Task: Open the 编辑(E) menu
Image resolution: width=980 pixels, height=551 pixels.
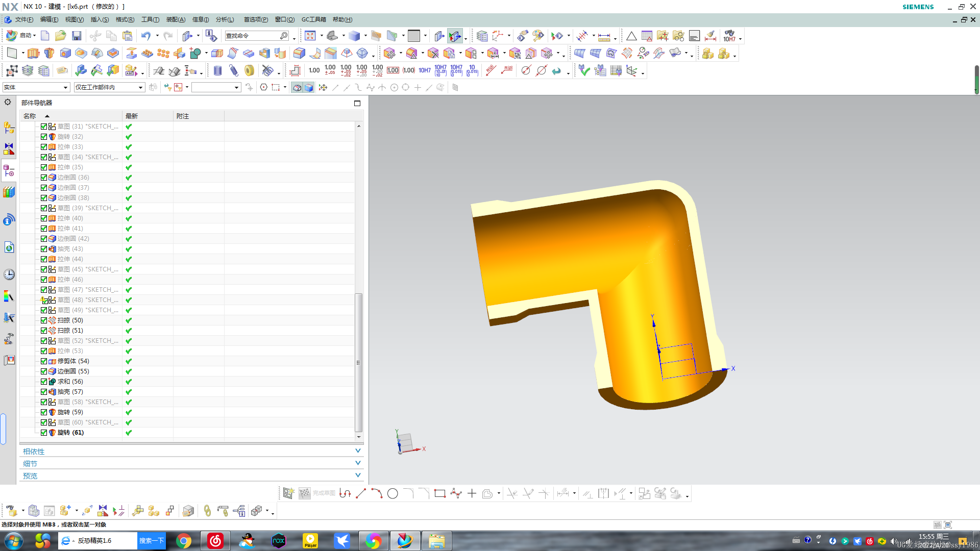Action: [50, 19]
